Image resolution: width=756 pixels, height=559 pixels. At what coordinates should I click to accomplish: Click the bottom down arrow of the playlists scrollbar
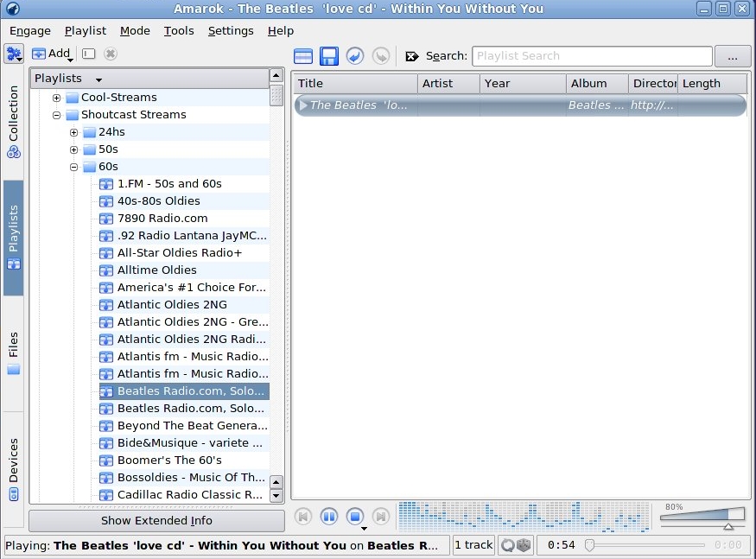coord(276,495)
